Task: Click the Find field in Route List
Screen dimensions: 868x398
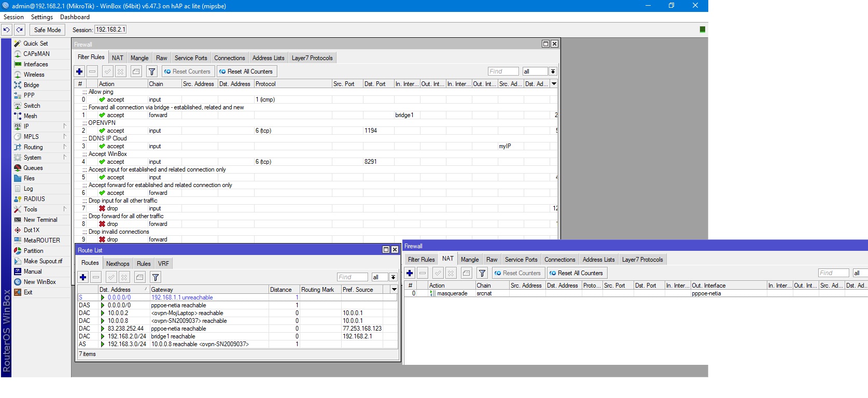Action: coord(352,277)
